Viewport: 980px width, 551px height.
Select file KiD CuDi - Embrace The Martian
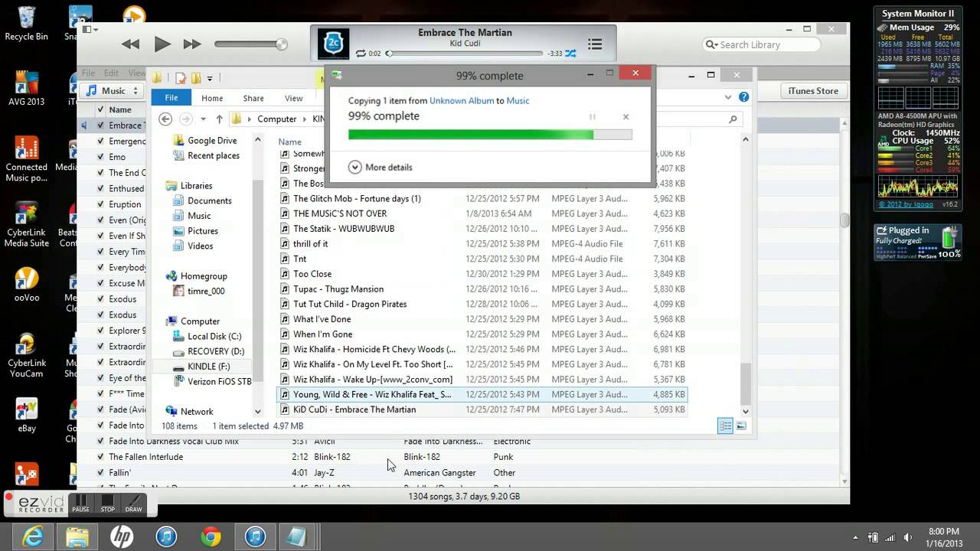[482, 409]
